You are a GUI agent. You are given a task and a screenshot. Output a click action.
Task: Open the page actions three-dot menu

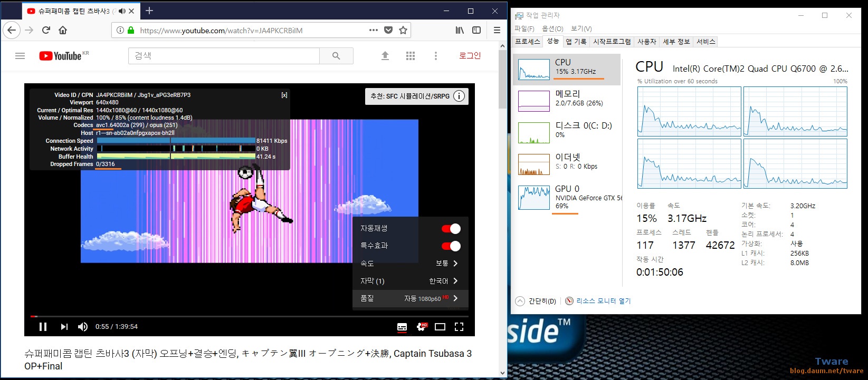374,30
